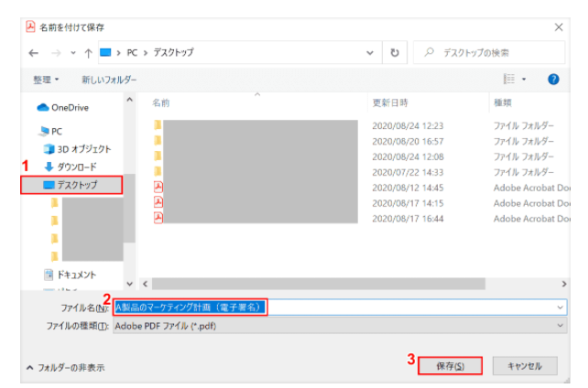Click the Refresh button in address bar
The image size is (588, 388).
tap(394, 53)
